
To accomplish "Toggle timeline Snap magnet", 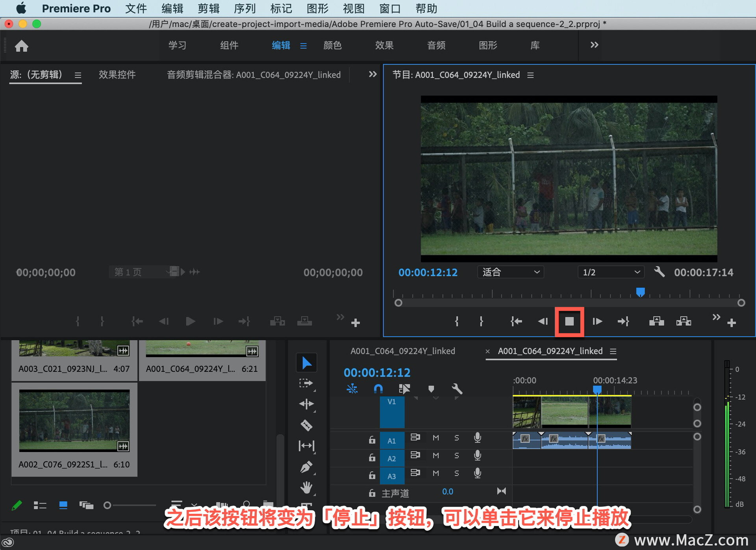I will pyautogui.click(x=378, y=389).
